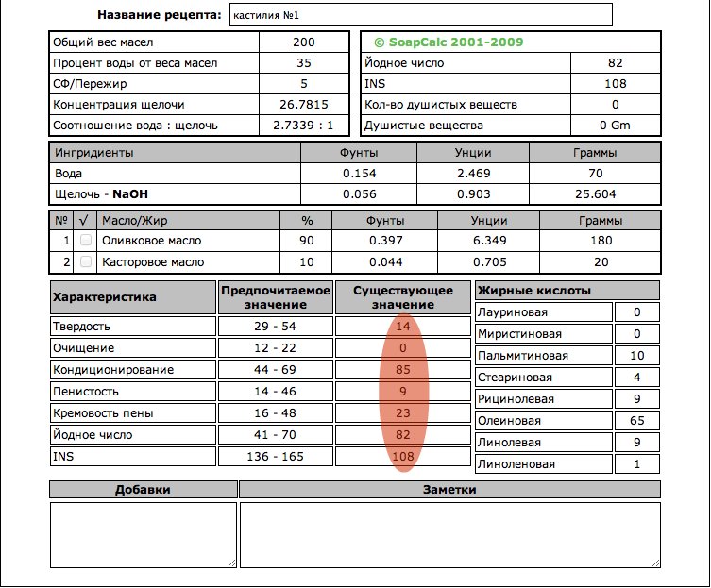Select the Вода grams value 70
Screen dimensions: 711x588
point(596,174)
